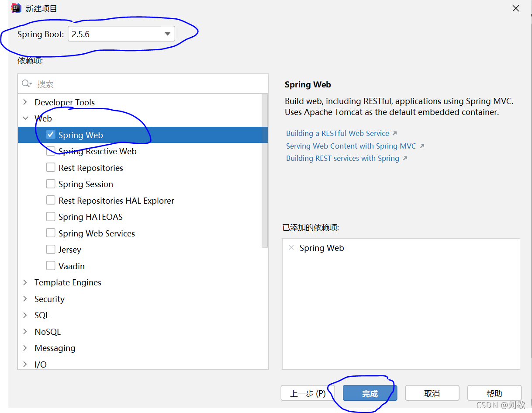Click the Spring Web description heading

[307, 85]
